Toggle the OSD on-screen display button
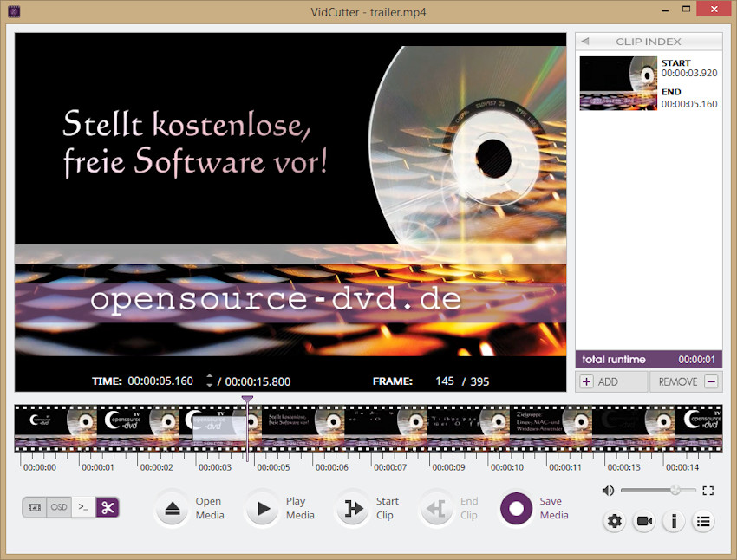Viewport: 737px width, 560px height. (59, 507)
